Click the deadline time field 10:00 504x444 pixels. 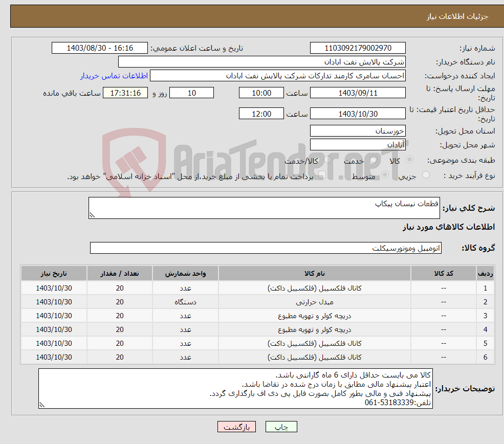coord(261,93)
